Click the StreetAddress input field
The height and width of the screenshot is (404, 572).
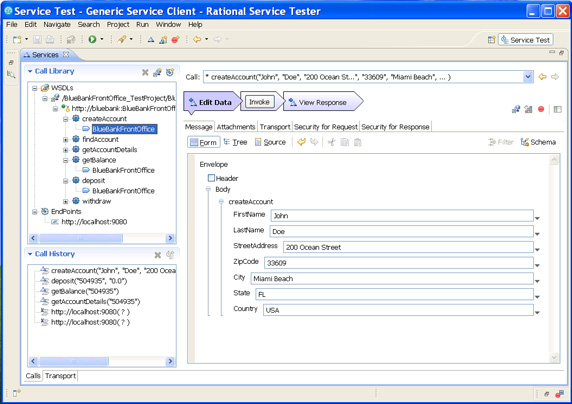tap(408, 247)
